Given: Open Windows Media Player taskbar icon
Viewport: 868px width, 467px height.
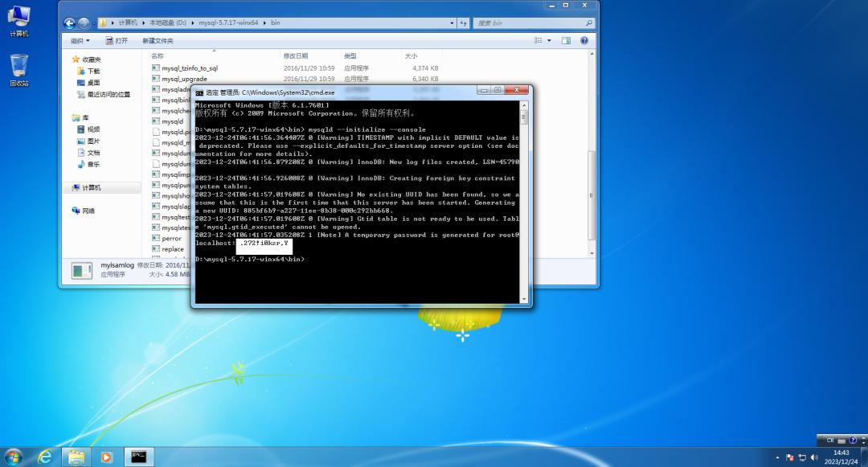Looking at the screenshot, I should pyautogui.click(x=106, y=457).
